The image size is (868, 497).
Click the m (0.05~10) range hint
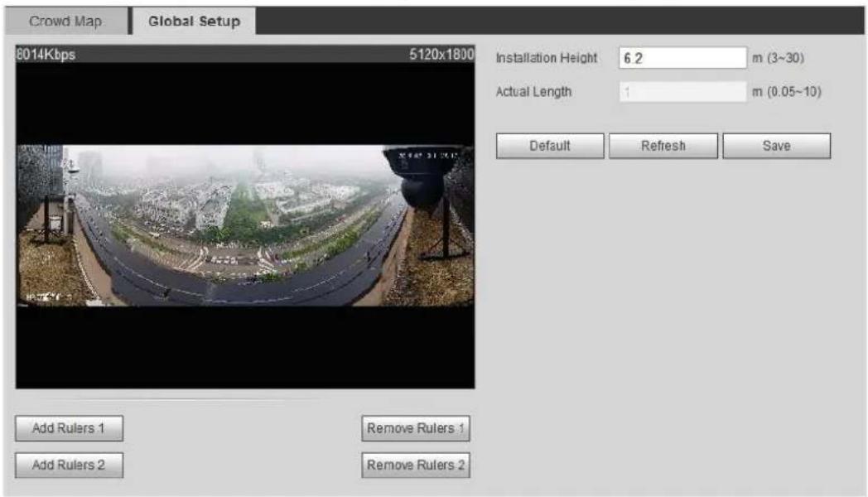[787, 92]
